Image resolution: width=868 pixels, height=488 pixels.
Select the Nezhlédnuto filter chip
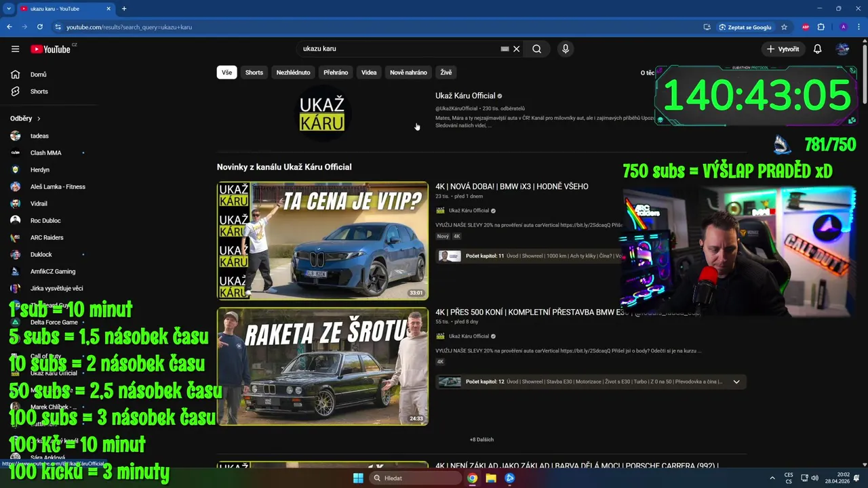click(293, 73)
